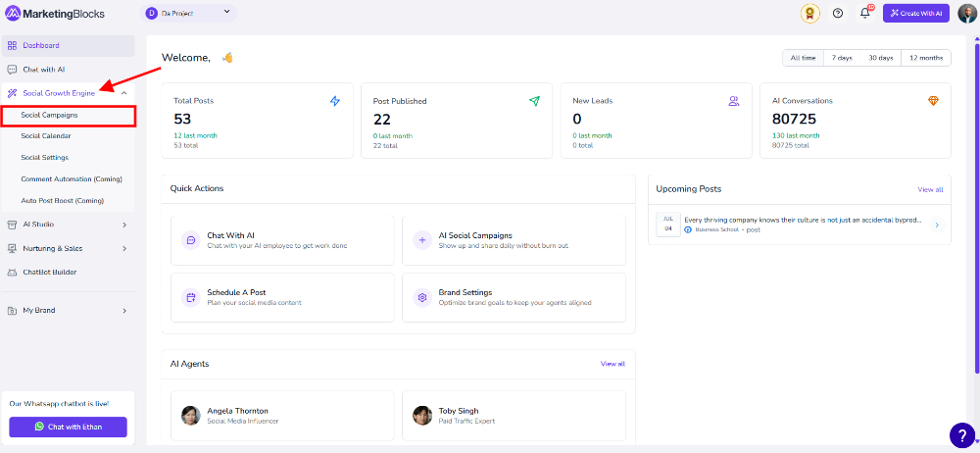The image size is (980, 453).
Task: Click the floating help button at bottom right
Action: pos(962,435)
